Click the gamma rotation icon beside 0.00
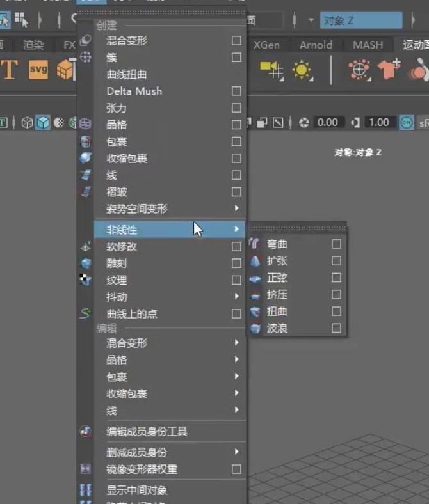The image size is (429, 504). 304,122
